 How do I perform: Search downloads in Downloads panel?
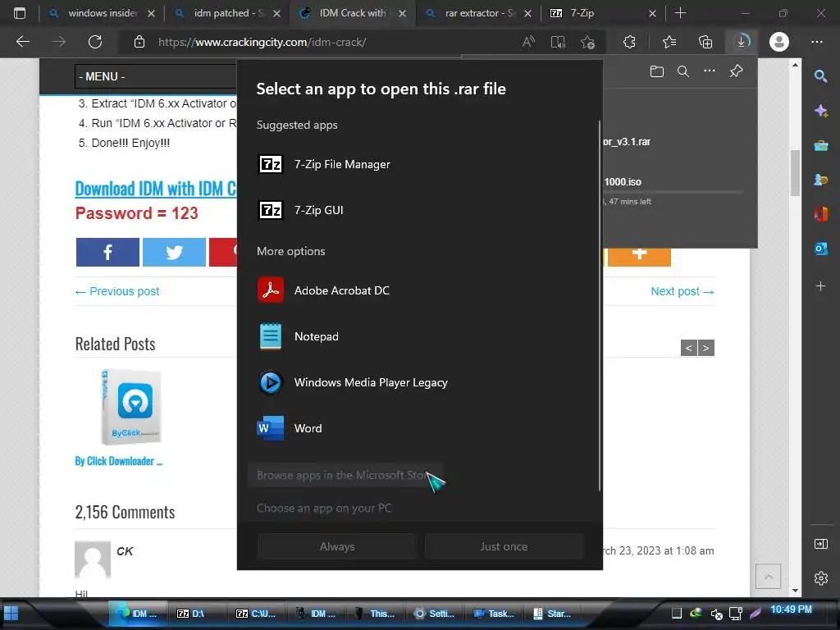[683, 71]
